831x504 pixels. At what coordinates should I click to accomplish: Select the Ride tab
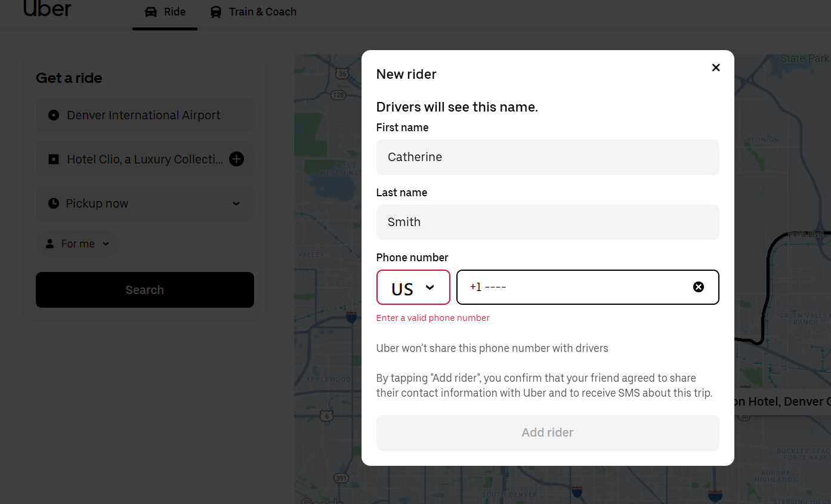click(x=165, y=12)
